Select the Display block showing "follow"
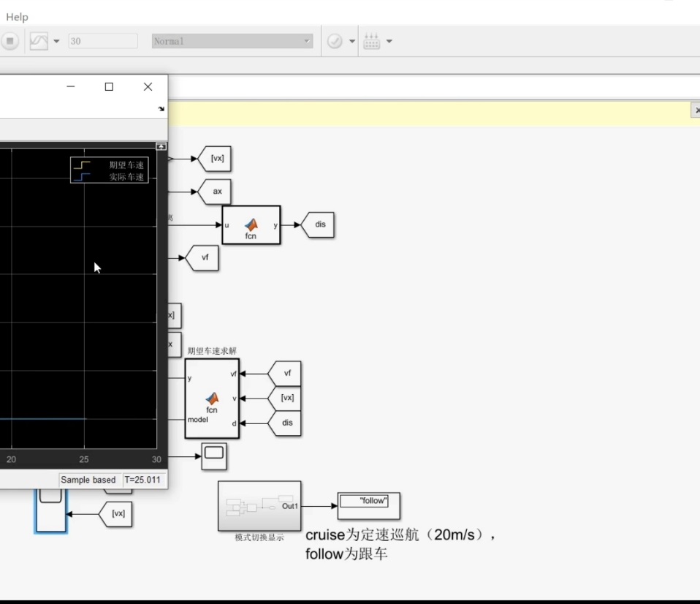This screenshot has width=700, height=604. pyautogui.click(x=369, y=506)
